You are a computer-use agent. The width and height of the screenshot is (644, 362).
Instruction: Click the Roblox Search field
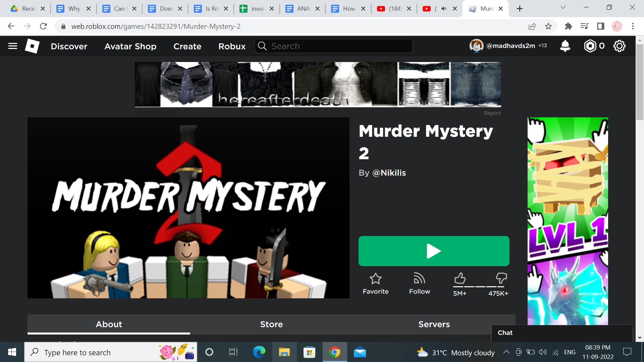(x=333, y=46)
